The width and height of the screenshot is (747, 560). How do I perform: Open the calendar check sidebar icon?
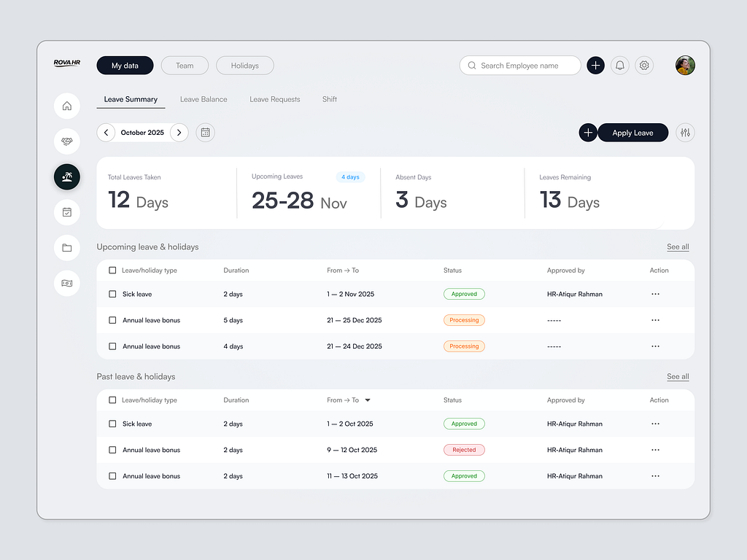coord(66,212)
